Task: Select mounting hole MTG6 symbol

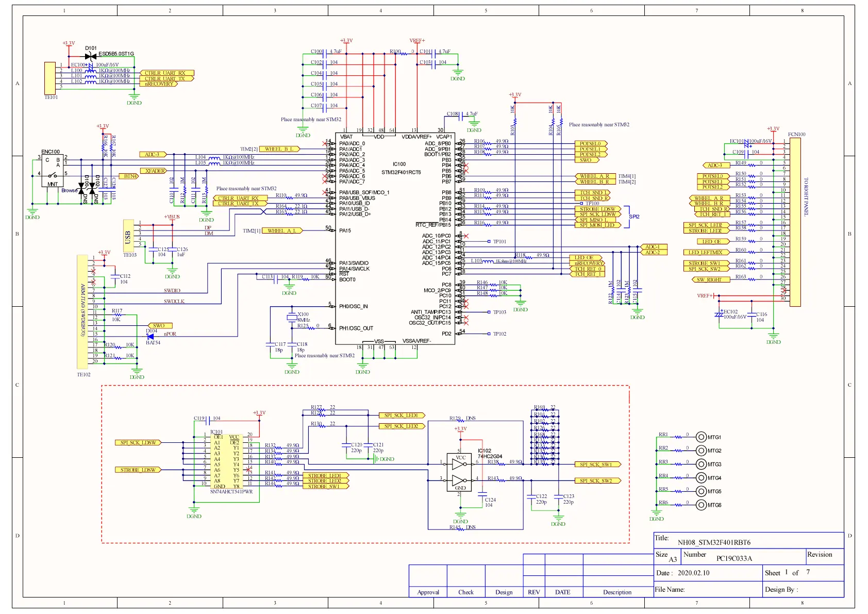Action: [701, 505]
